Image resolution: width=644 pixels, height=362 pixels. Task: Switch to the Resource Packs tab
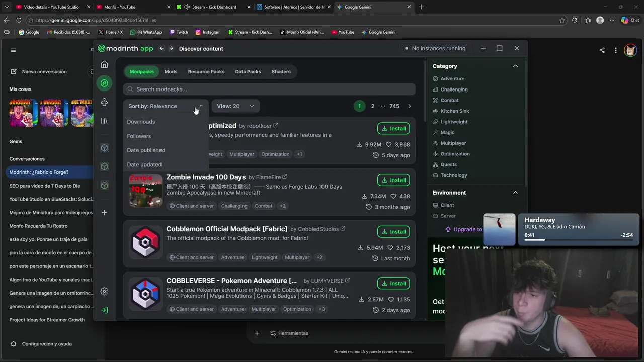point(206,72)
